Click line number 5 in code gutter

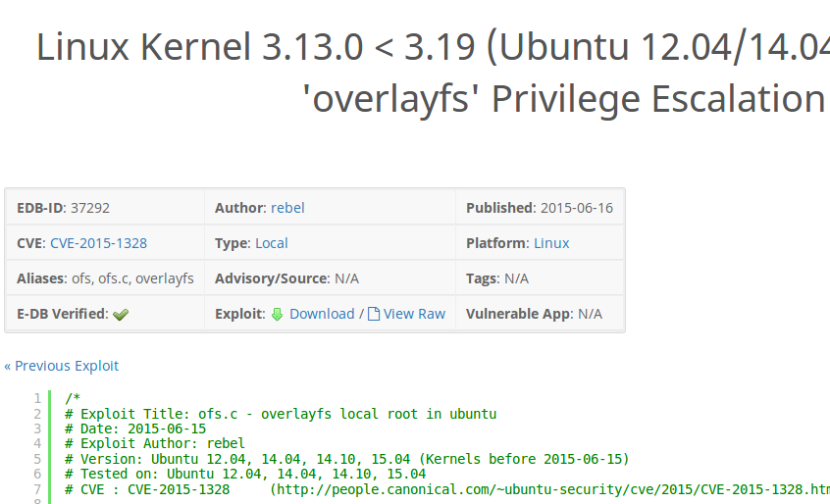[x=37, y=459]
